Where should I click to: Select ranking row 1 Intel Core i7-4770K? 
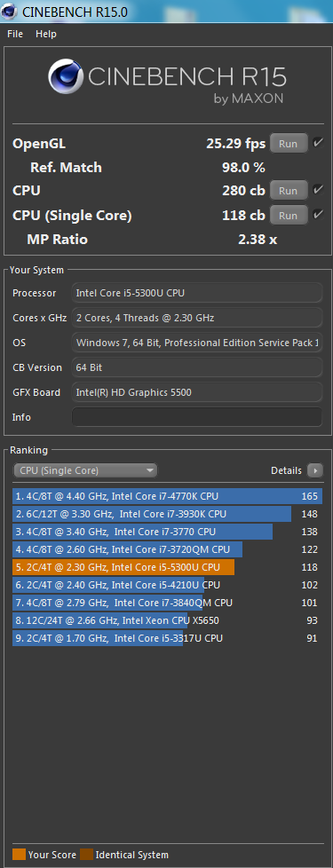point(167,496)
